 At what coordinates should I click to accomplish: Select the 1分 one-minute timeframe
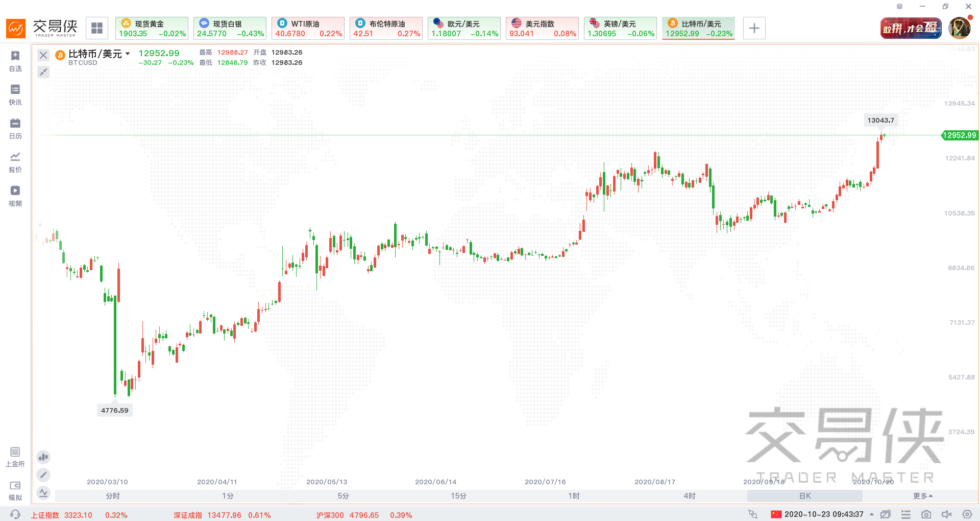pos(228,496)
